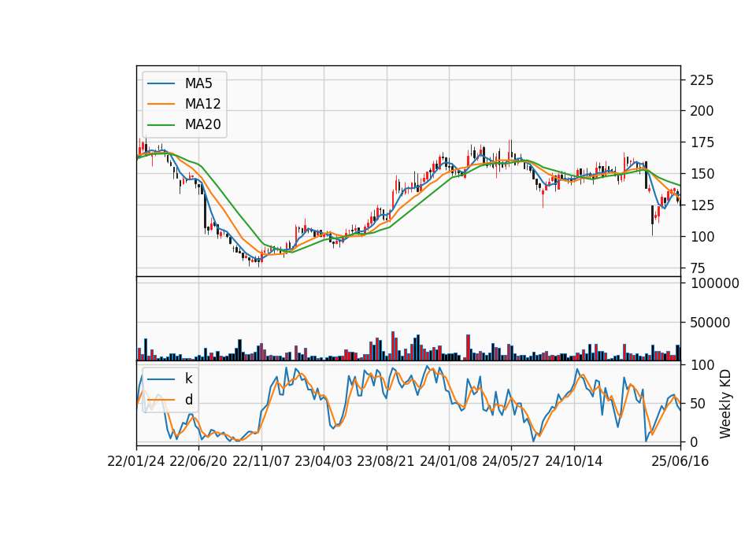Click the 24/01/08 date label
This screenshot has width=756, height=543.
point(448,461)
